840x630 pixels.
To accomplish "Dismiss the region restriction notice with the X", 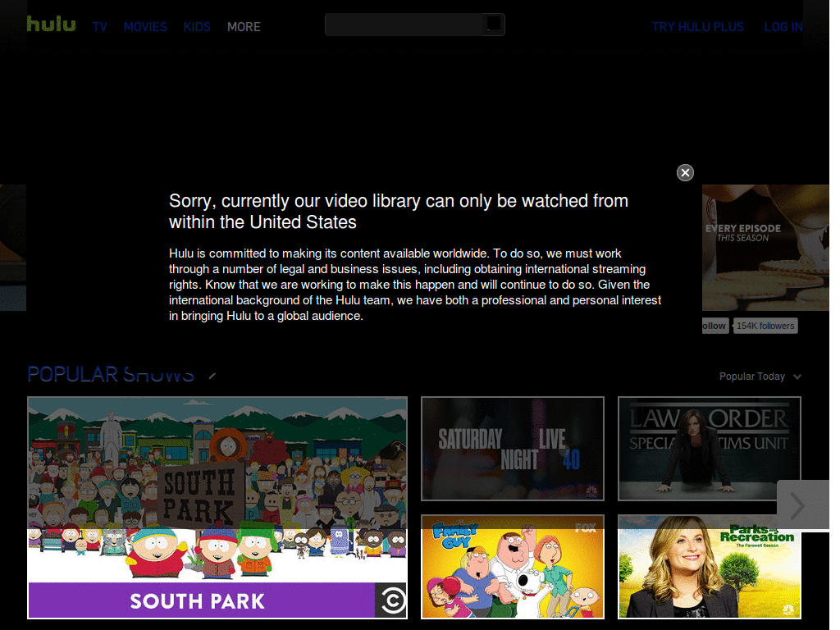I will [685, 172].
